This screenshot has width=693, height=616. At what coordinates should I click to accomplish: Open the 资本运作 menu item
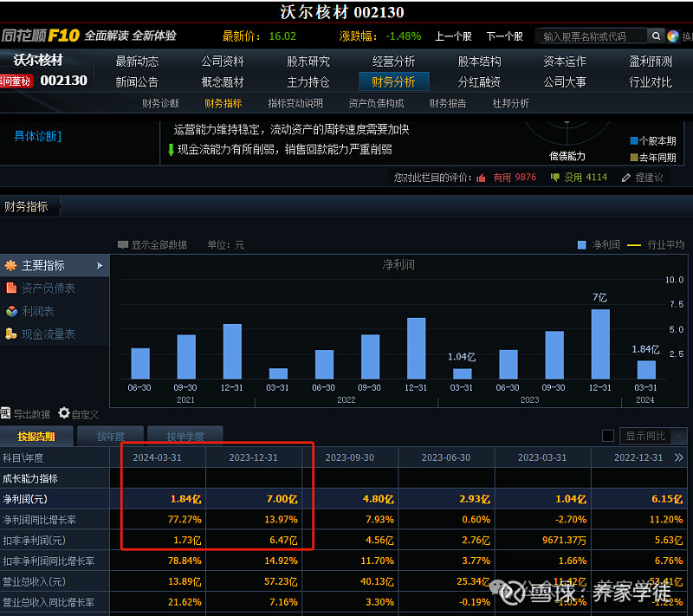click(565, 62)
